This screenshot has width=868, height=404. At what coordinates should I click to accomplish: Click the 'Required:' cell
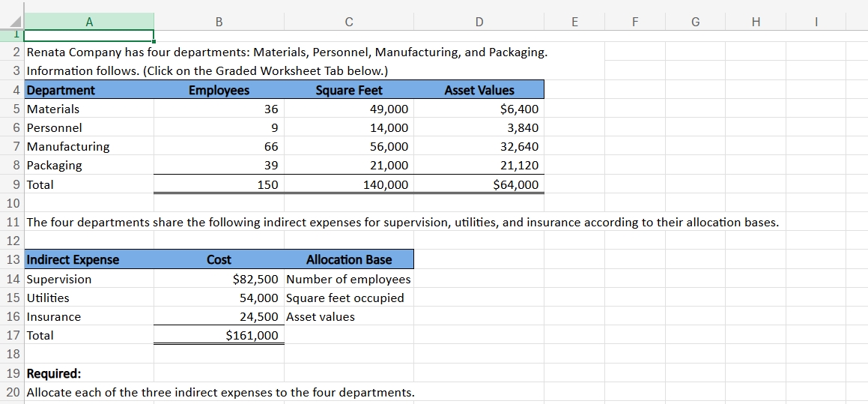click(89, 373)
